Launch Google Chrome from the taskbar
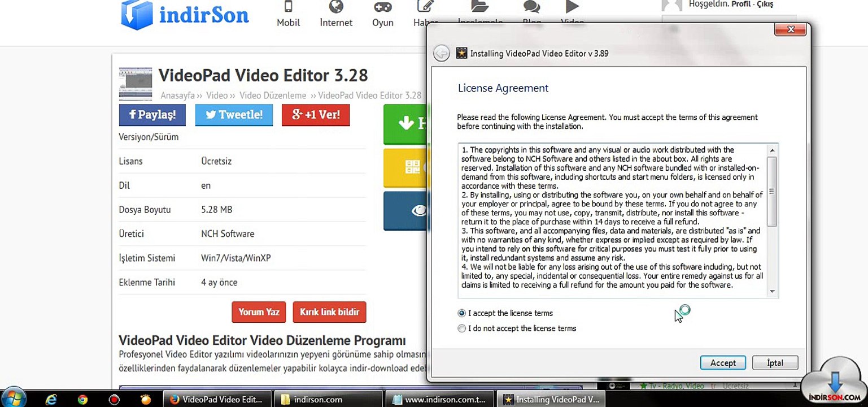This screenshot has height=407, width=868. click(x=83, y=400)
